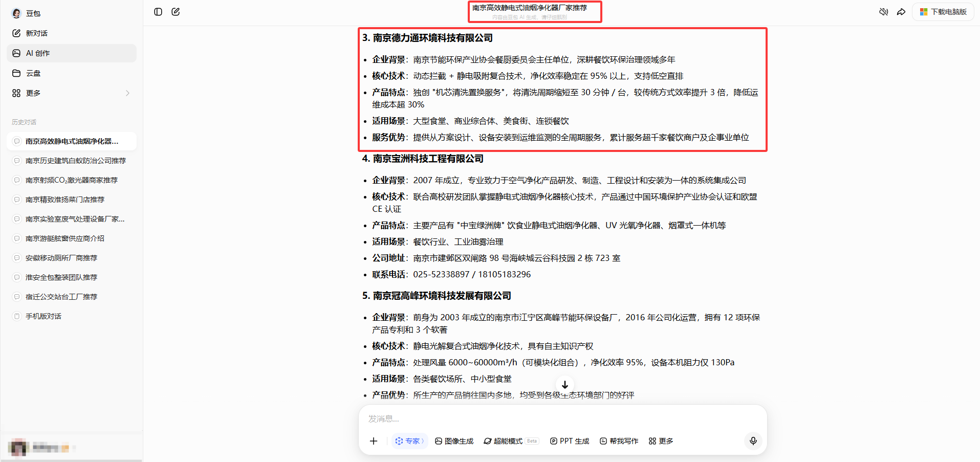Open 更多 tools in input bar
Viewport: 980px width, 462px height.
point(661,441)
